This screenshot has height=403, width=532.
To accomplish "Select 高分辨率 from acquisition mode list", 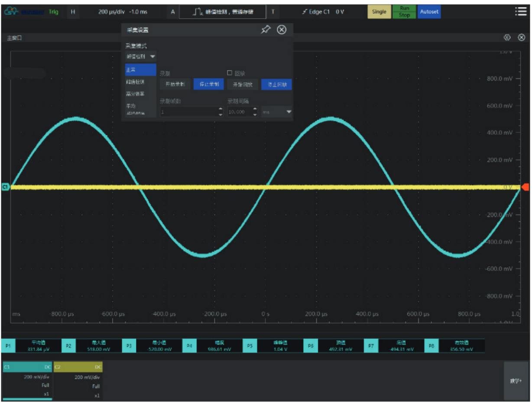I will (135, 94).
